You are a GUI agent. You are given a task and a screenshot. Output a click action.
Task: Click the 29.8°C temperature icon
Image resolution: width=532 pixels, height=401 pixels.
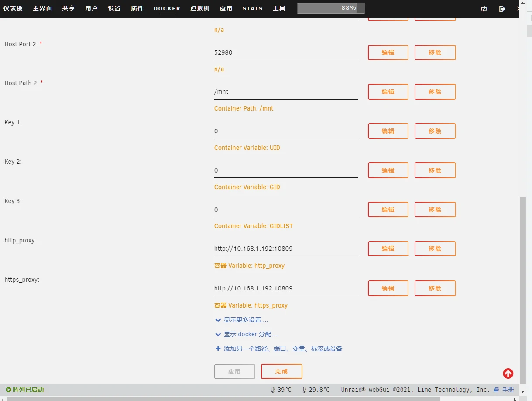304,390
